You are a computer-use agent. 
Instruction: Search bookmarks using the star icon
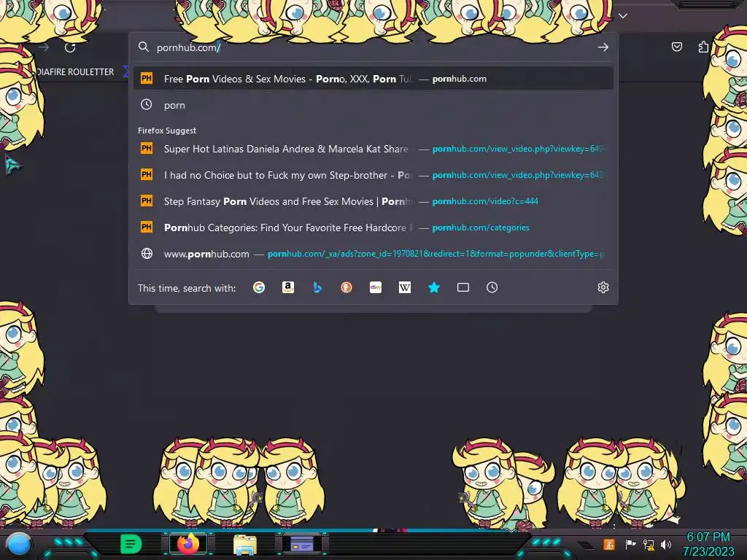(x=434, y=287)
